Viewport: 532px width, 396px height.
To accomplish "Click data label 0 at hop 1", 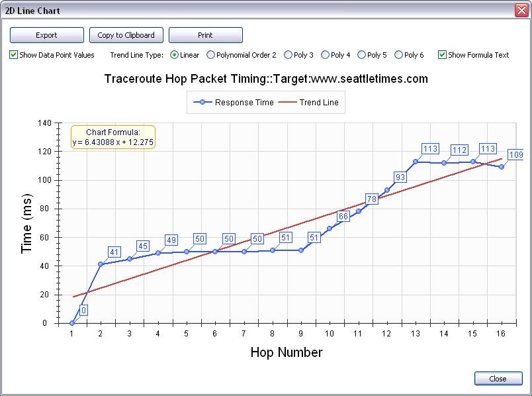I will point(84,310).
